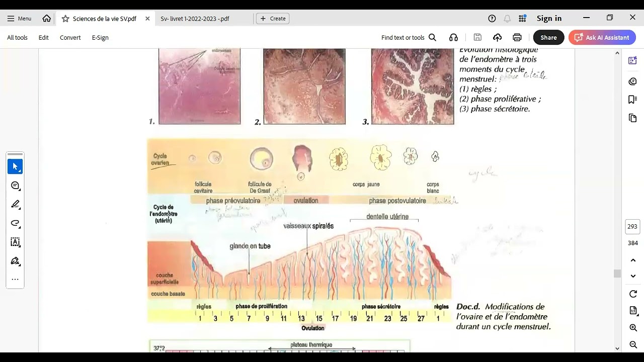Click endometrium photo number 3
Screen dimensions: 644x362
pyautogui.click(x=413, y=86)
